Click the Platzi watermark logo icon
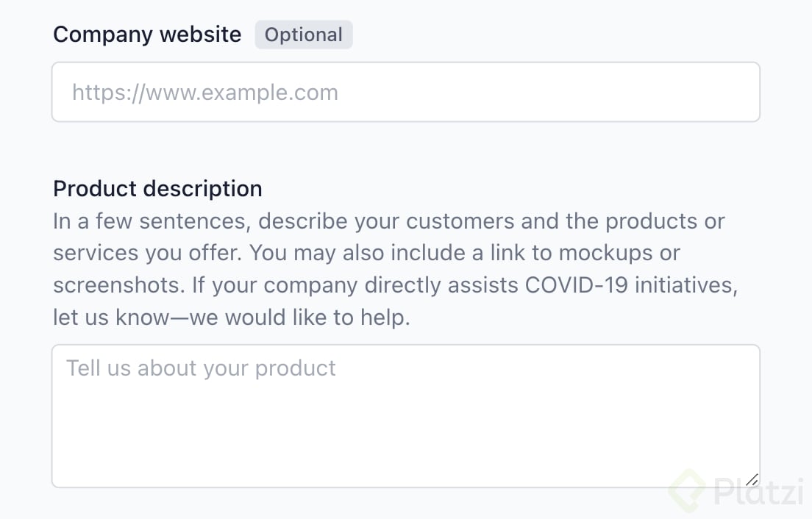812x519 pixels. [687, 490]
